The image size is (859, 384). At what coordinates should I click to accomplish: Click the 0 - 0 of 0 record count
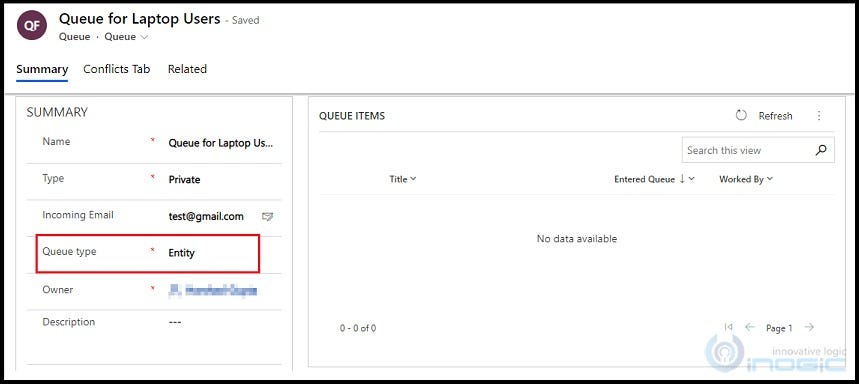tap(358, 328)
